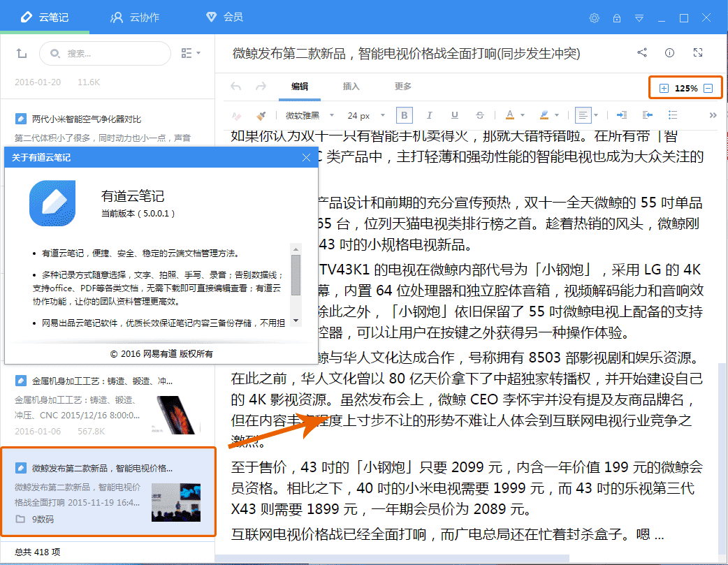Click the 2016-01-20 date entry

pos(38,82)
